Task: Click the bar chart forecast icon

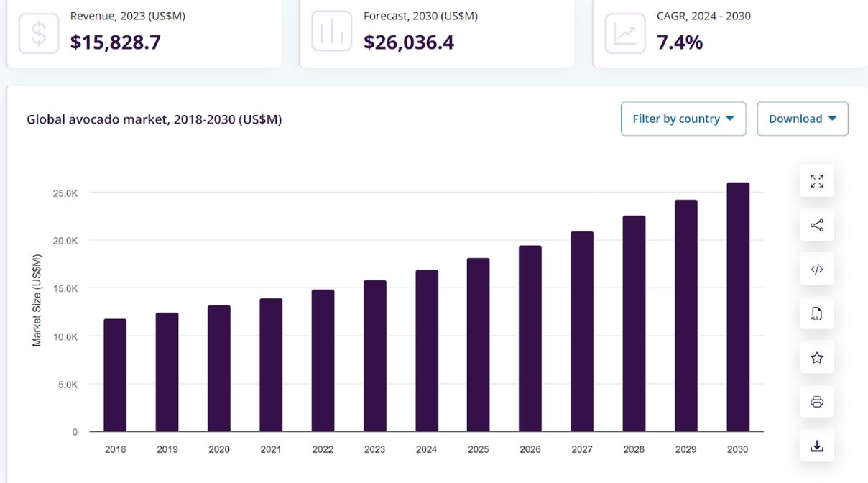Action: pyautogui.click(x=332, y=33)
